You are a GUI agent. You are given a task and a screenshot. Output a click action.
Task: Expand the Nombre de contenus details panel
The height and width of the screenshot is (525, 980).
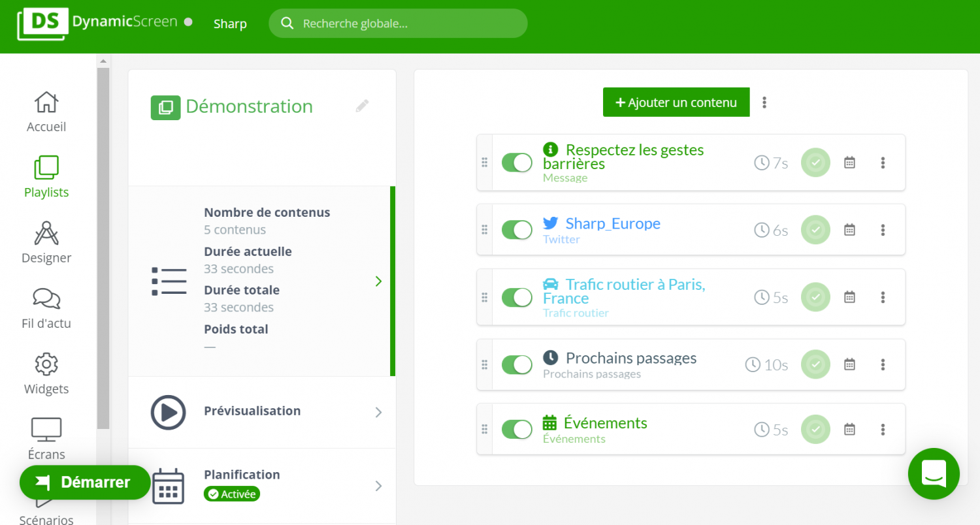261,281
